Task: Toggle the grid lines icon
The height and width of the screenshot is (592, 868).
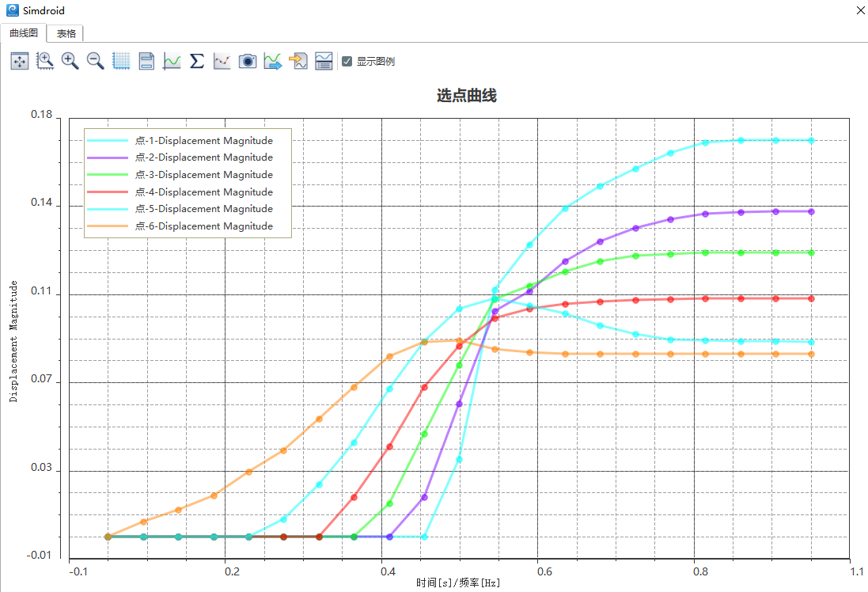Action: pos(121,61)
